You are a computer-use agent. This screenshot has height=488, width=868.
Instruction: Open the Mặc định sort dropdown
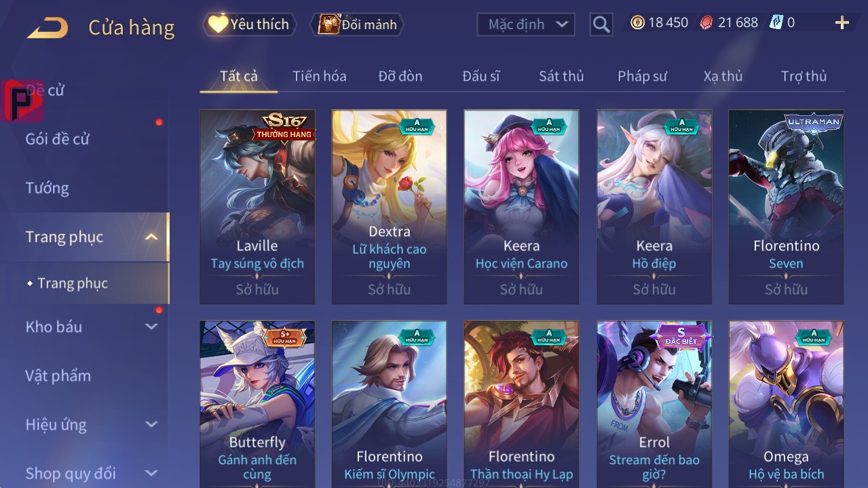[526, 24]
